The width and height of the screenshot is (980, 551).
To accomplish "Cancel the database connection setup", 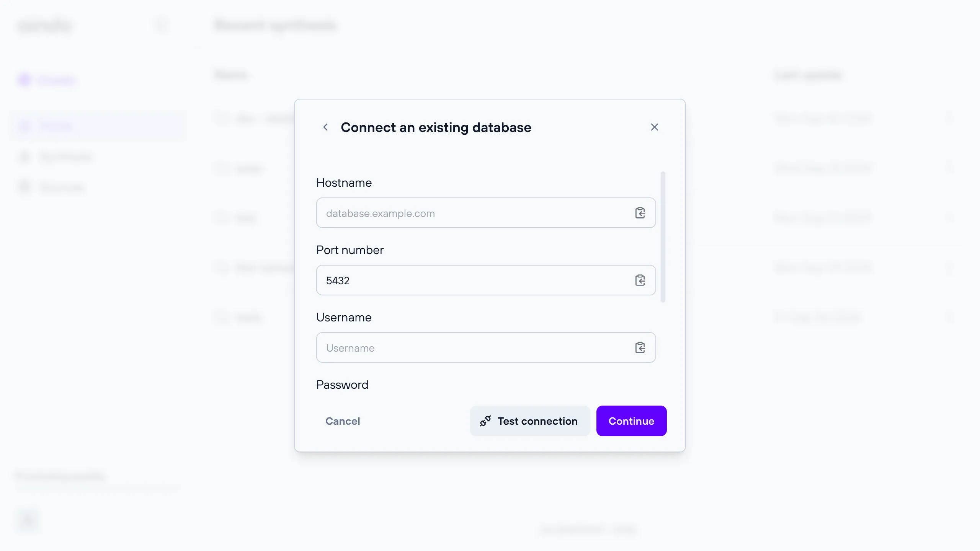I will 343,421.
